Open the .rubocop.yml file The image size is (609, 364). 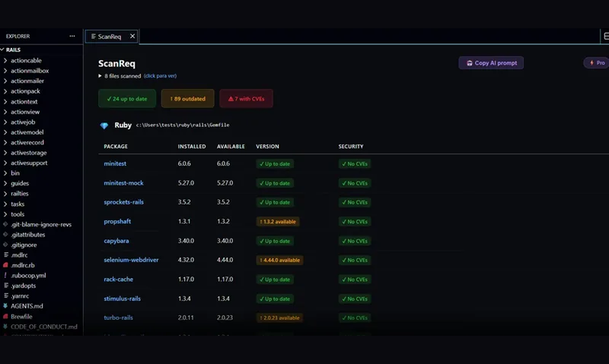point(41,275)
